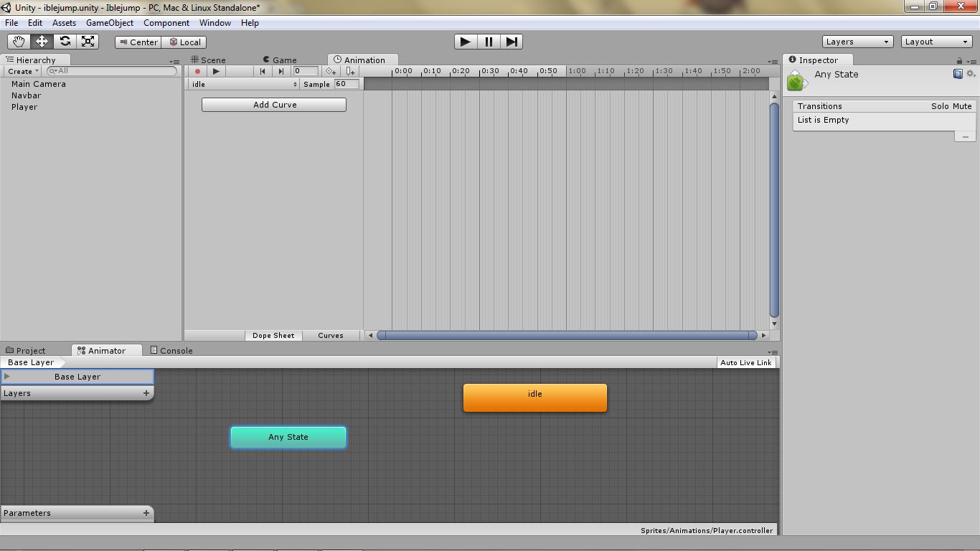Open the Layers dropdown
Screen dimensions: 980x551
(x=858, y=42)
